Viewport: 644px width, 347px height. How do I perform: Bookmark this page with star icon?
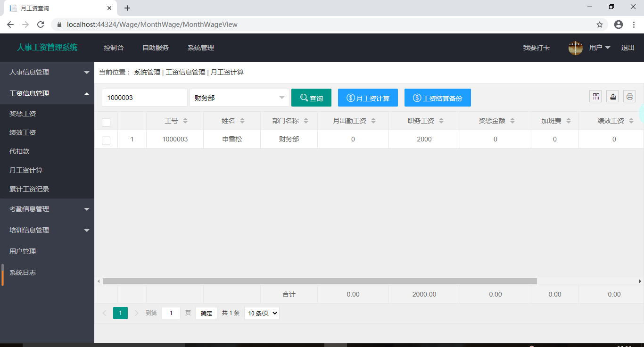[x=600, y=25]
